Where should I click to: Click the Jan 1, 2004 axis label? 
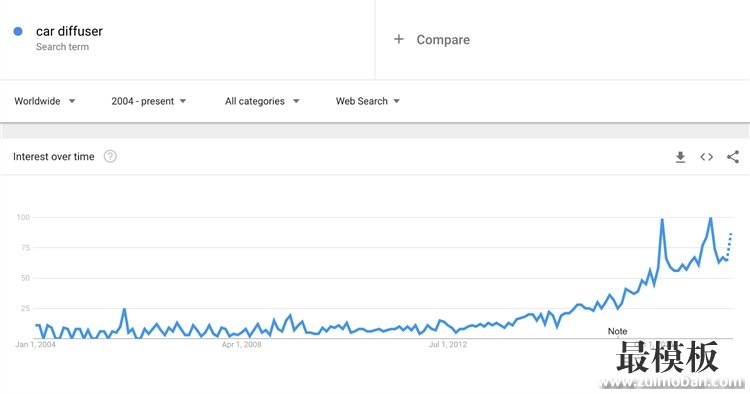(35, 344)
